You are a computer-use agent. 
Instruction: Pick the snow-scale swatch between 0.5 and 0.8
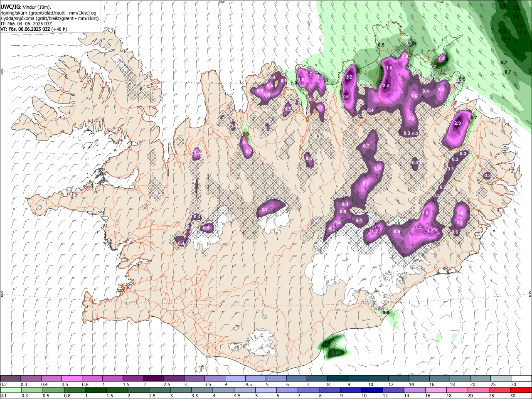(71, 378)
